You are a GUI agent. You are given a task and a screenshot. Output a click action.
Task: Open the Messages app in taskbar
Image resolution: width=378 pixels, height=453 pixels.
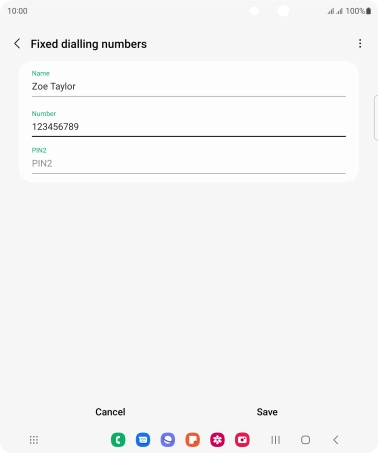tap(143, 440)
